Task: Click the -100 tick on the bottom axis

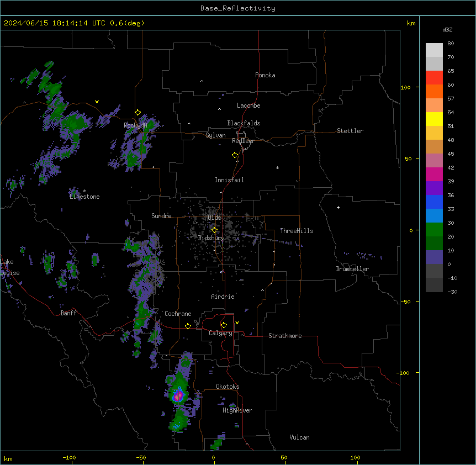Action: 69,457
